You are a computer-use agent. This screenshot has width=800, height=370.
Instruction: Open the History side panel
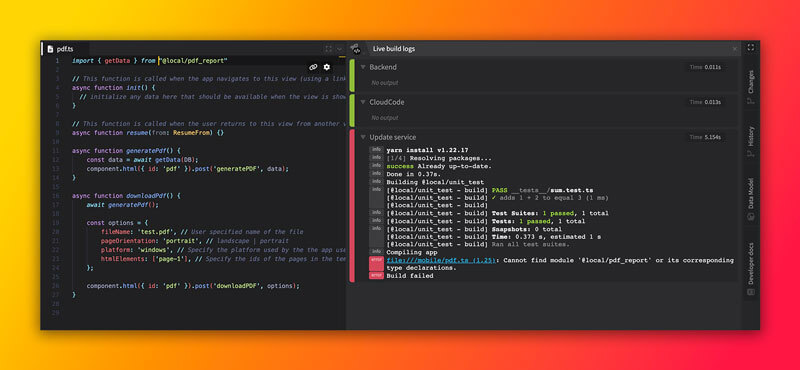[x=751, y=141]
